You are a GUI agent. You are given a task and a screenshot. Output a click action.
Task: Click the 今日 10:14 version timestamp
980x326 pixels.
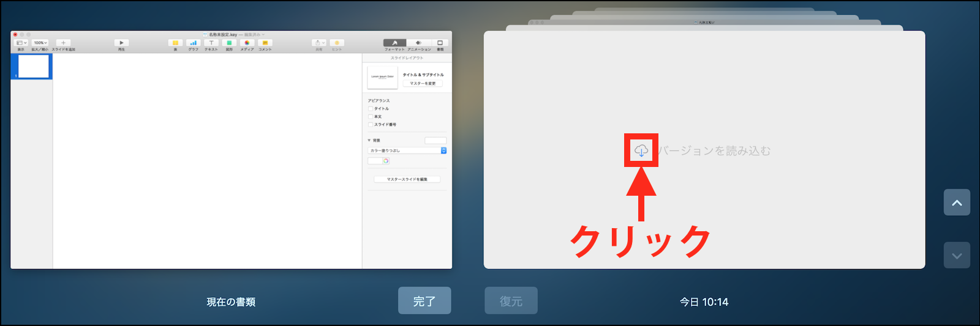(704, 302)
